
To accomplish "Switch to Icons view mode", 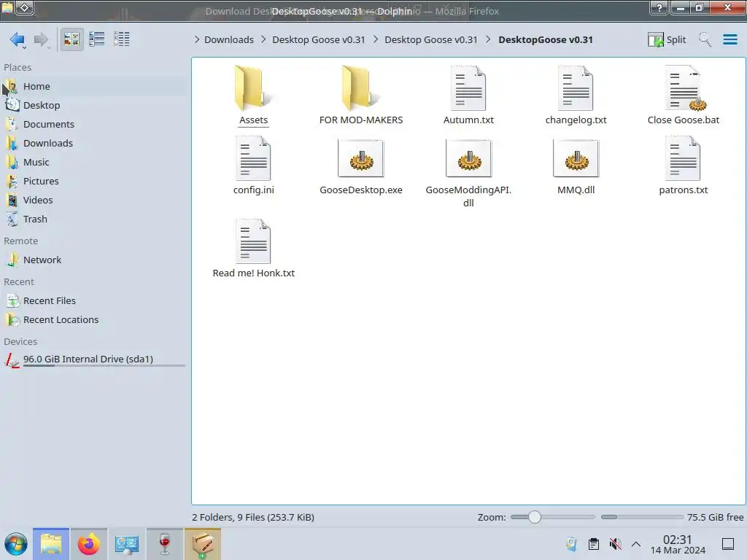I will pyautogui.click(x=71, y=39).
